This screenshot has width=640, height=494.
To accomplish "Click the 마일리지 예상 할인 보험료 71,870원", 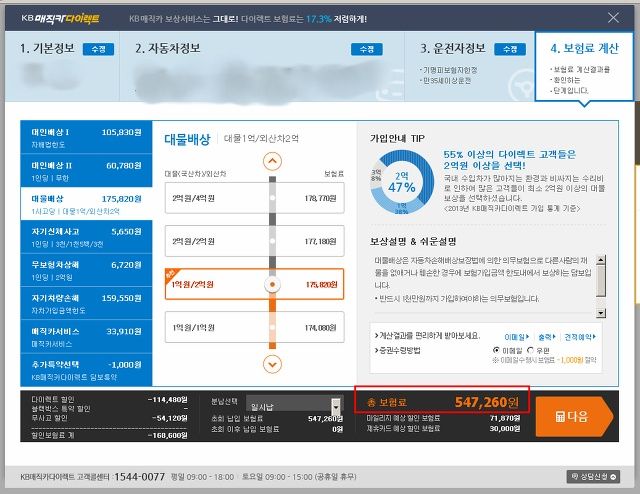I will tap(443, 418).
